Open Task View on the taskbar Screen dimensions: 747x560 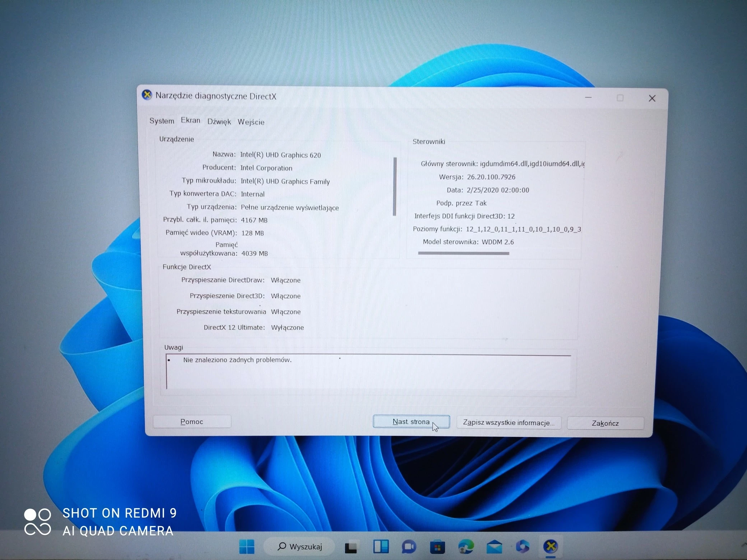pyautogui.click(x=351, y=547)
